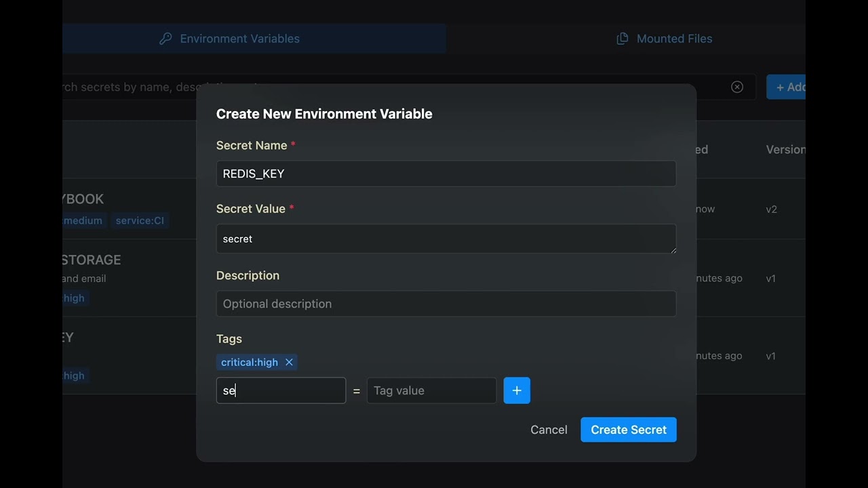Click the Mounted Files files icon
The width and height of the screenshot is (868, 488).
tap(622, 39)
